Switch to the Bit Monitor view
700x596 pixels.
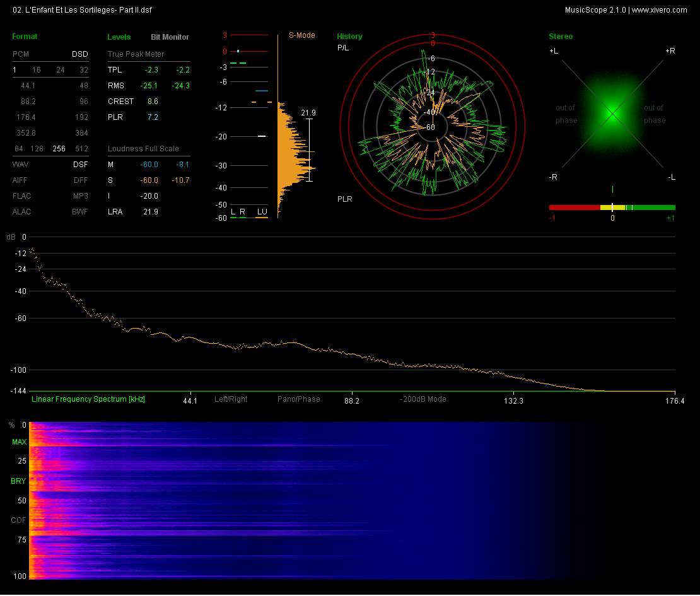pos(170,37)
